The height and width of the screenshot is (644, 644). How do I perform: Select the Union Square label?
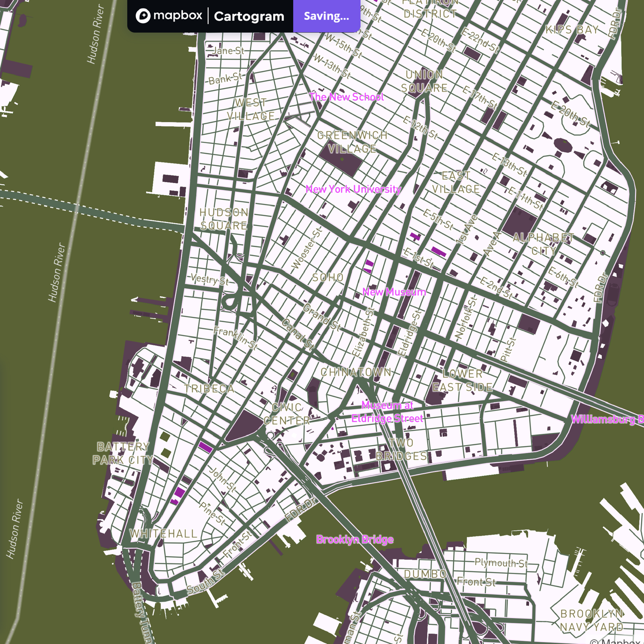(x=424, y=81)
